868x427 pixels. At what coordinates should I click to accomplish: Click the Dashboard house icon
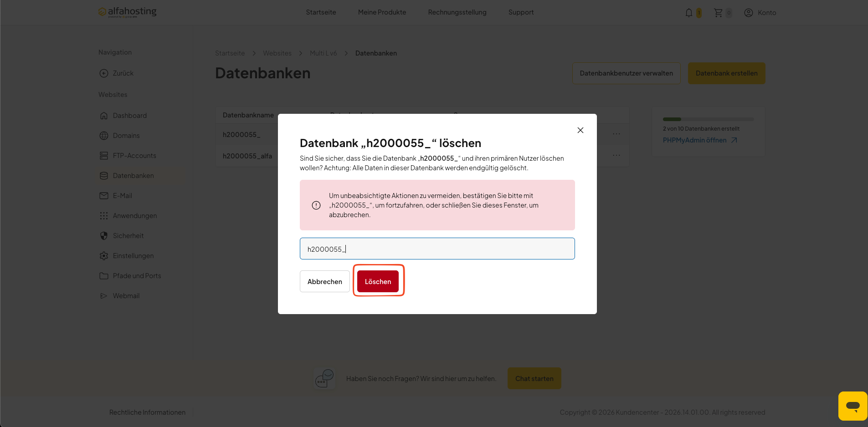[x=104, y=116]
